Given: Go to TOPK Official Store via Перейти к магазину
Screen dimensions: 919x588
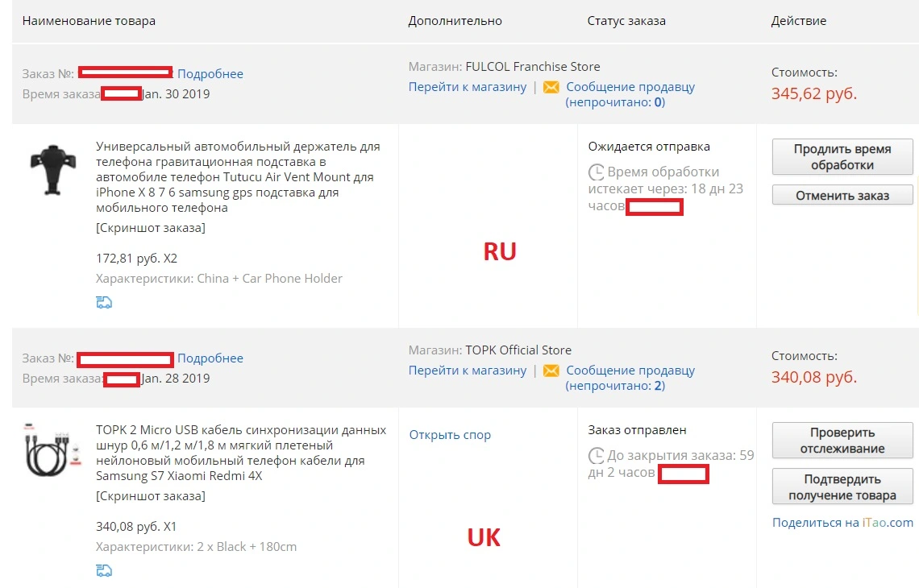Looking at the screenshot, I should pos(468,371).
